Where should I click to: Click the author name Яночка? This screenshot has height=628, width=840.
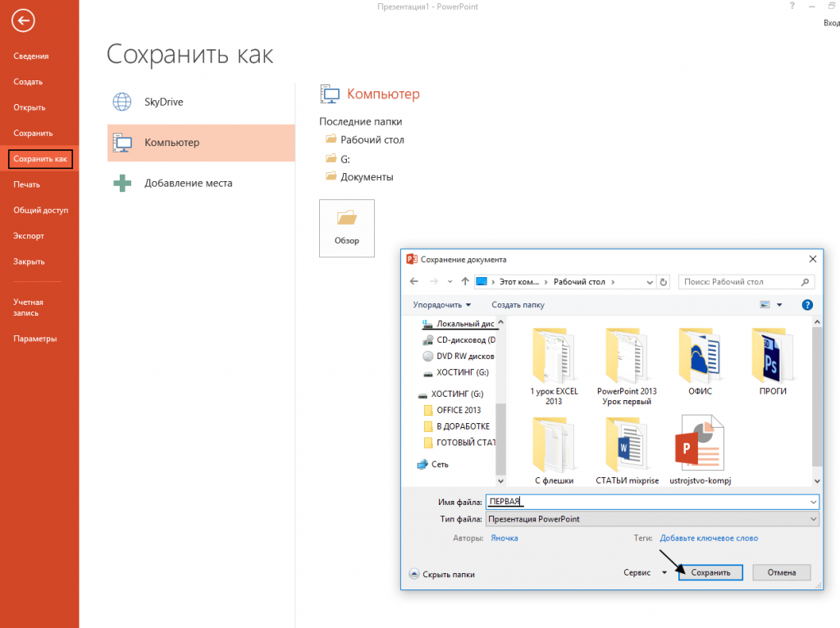coord(504,538)
